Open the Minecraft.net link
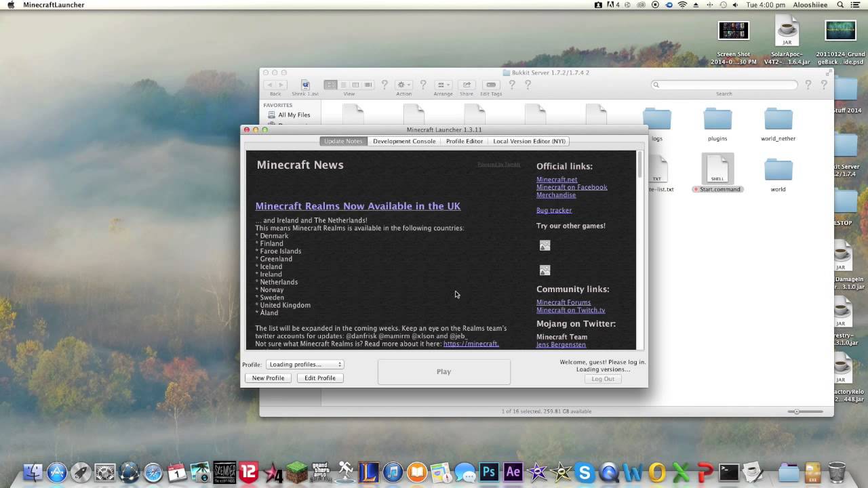868x488 pixels. coord(557,180)
